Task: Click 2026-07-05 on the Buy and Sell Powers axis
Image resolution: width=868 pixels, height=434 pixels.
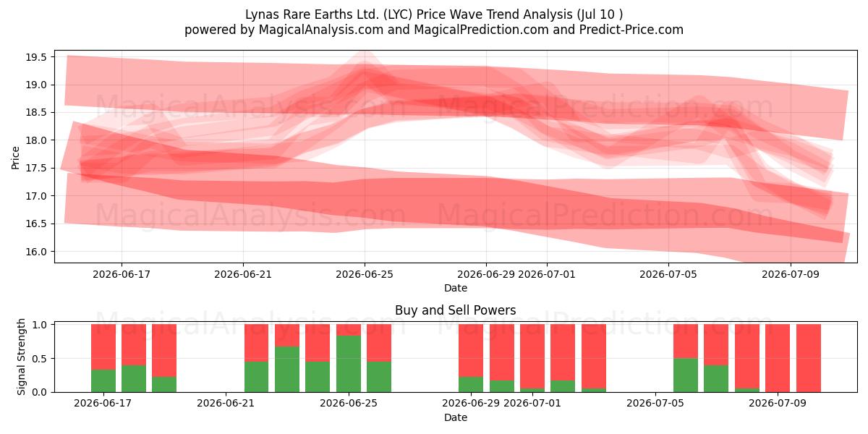Action: (655, 404)
